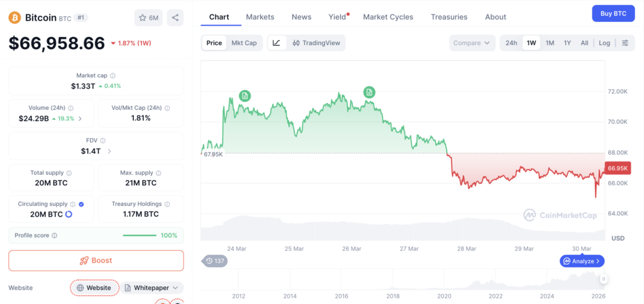
Task: Select the Mkt Cap chart toggle
Action: click(x=244, y=43)
